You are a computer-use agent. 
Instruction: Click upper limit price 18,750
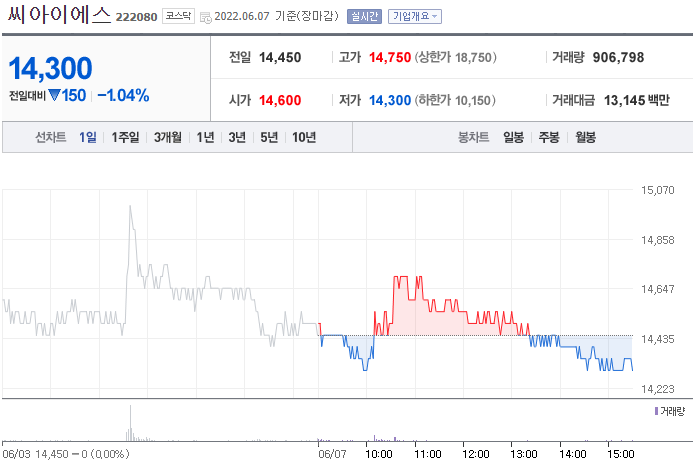coord(473,57)
